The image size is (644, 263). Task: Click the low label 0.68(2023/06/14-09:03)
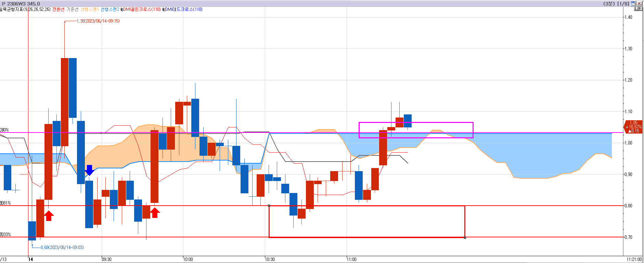pos(62,248)
